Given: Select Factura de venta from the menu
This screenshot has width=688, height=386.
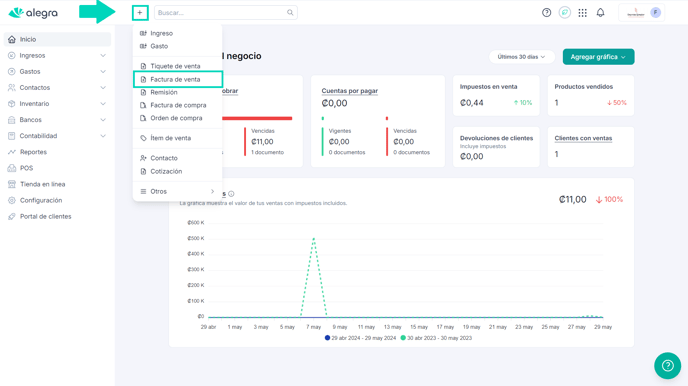Looking at the screenshot, I should [177, 79].
